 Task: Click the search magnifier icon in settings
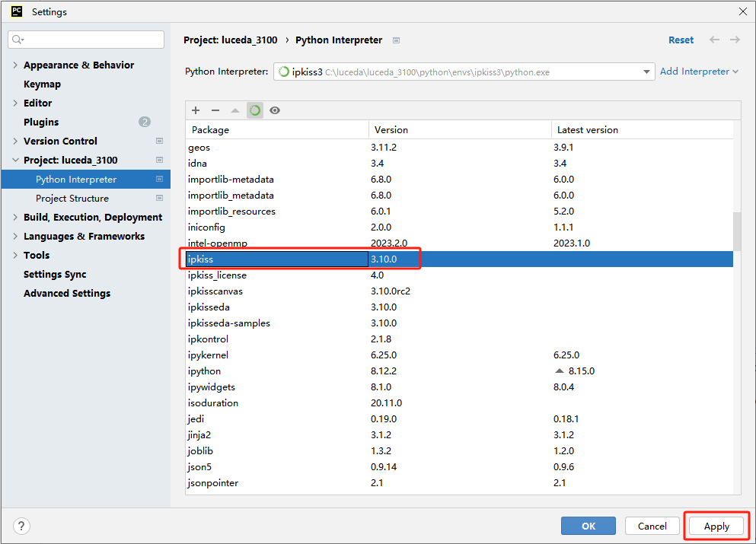[18, 40]
